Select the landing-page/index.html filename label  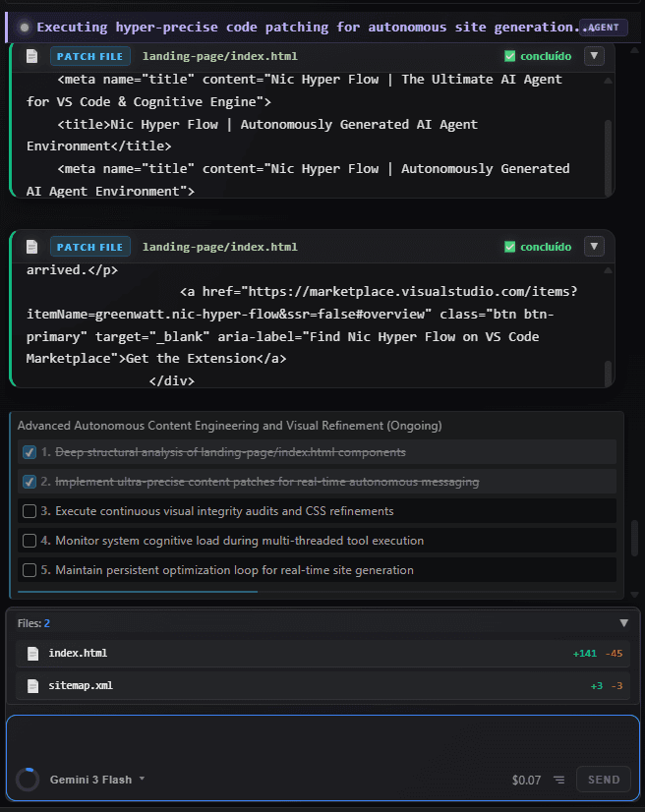220,56
